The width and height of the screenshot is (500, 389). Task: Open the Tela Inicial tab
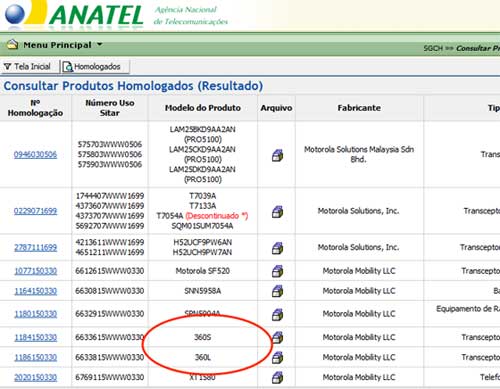coord(27,67)
